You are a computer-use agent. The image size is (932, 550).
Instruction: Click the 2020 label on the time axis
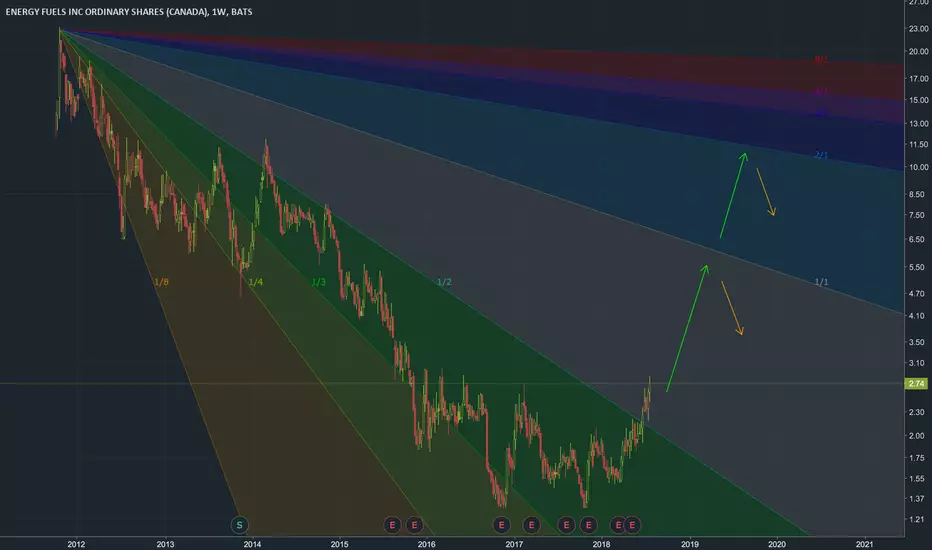[x=777, y=544]
